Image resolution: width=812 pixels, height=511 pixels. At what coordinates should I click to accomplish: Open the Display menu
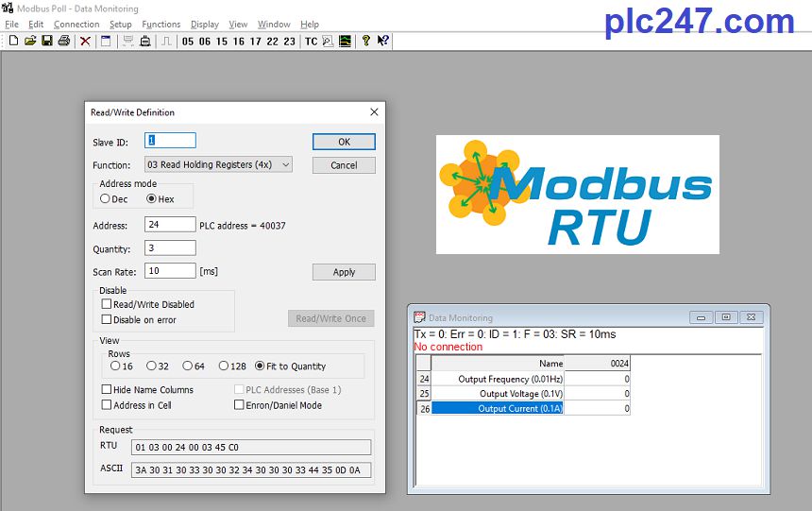[x=205, y=25]
